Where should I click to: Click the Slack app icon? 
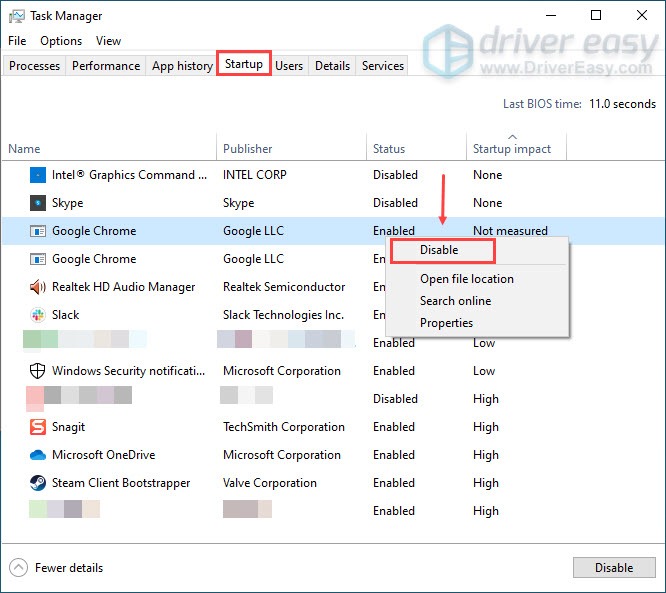coord(38,315)
